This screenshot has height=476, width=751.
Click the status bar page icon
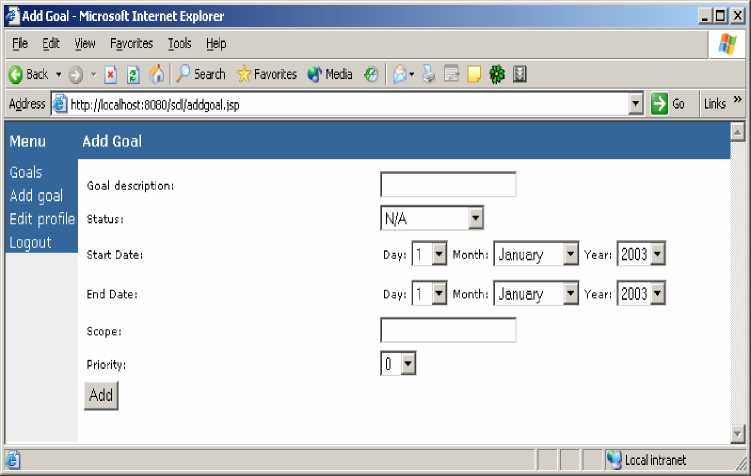(12, 460)
